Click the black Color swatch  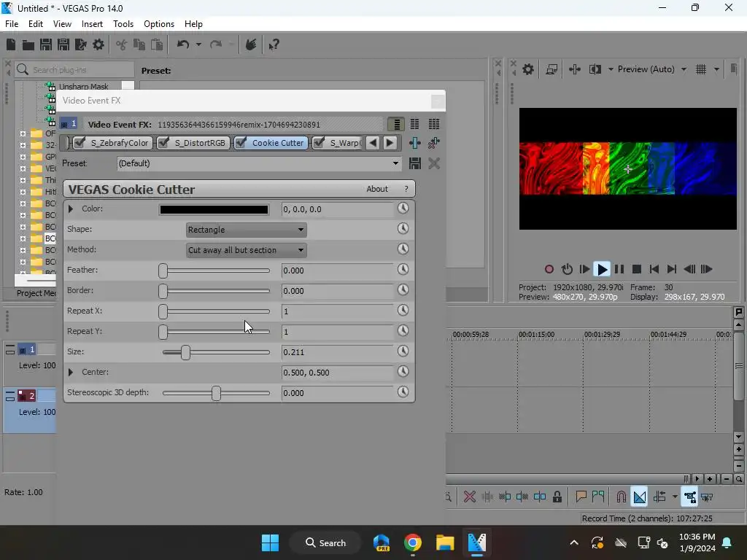(214, 209)
